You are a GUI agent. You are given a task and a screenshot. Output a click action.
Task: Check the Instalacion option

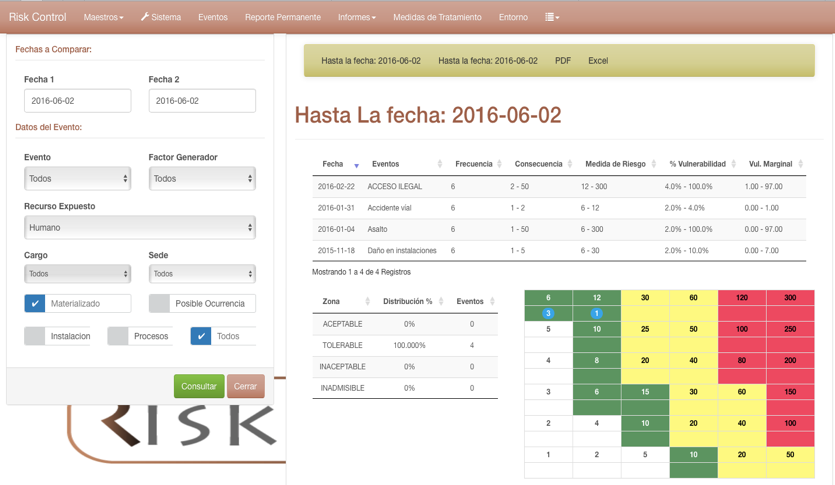point(35,336)
